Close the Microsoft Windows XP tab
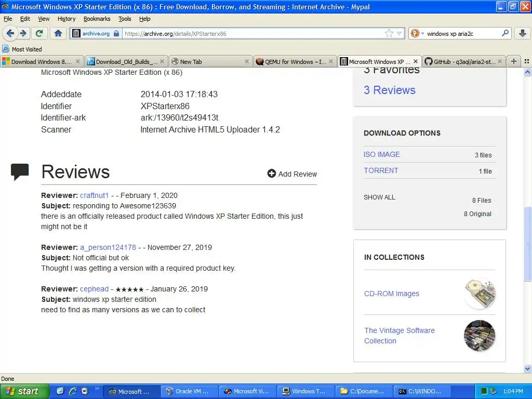The width and height of the screenshot is (532, 399). click(416, 61)
